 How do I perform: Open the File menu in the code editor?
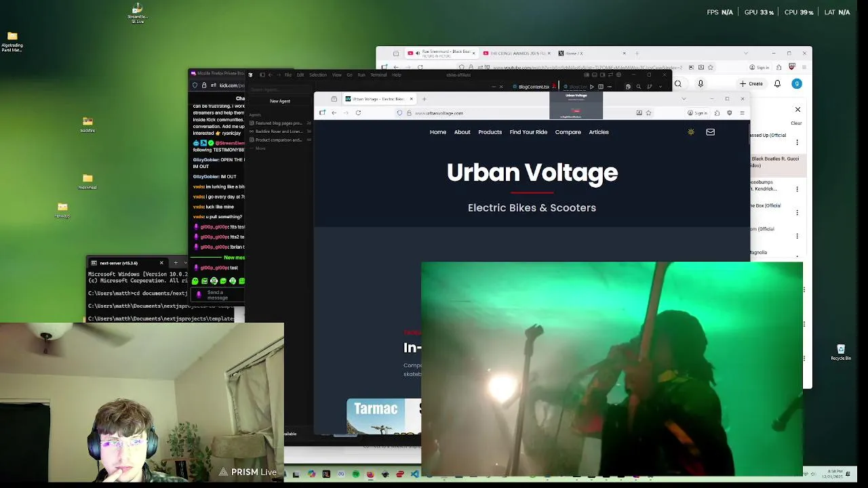[288, 75]
